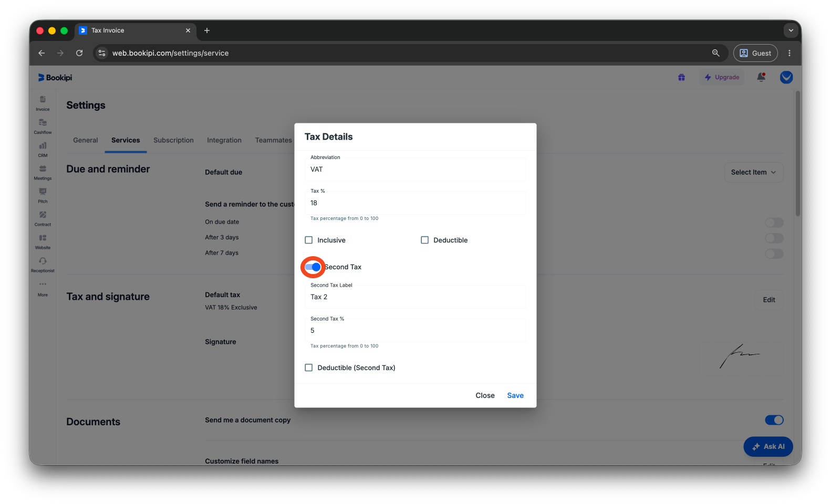831x504 pixels.
Task: Click the Customize field names label
Action: pos(242,461)
